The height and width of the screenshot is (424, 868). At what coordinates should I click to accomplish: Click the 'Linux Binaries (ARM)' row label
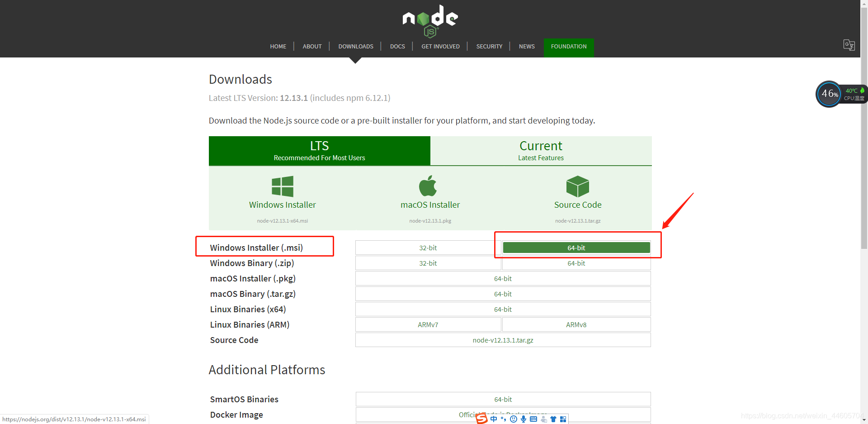tap(250, 324)
